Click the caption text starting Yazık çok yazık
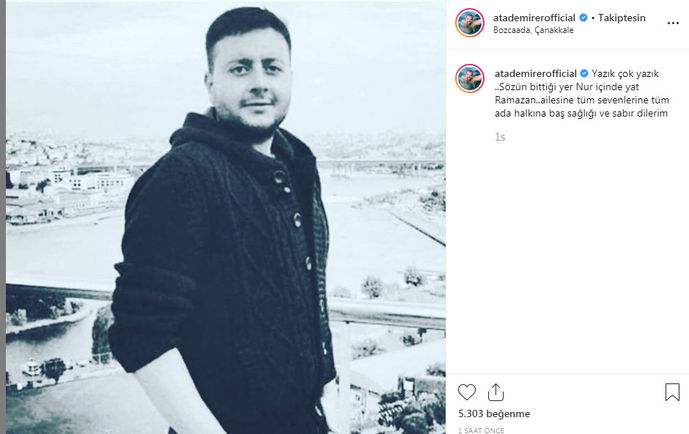Screen dimensions: 689x434 point(582,94)
